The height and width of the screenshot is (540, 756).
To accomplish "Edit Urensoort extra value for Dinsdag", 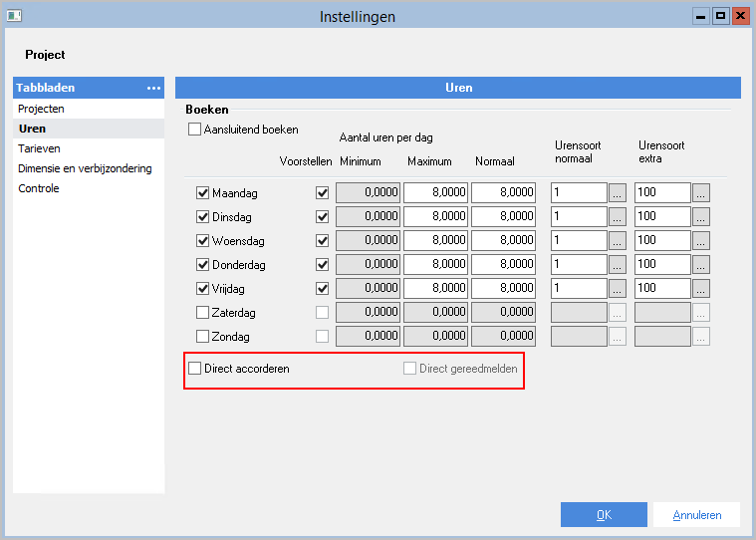I will point(662,217).
